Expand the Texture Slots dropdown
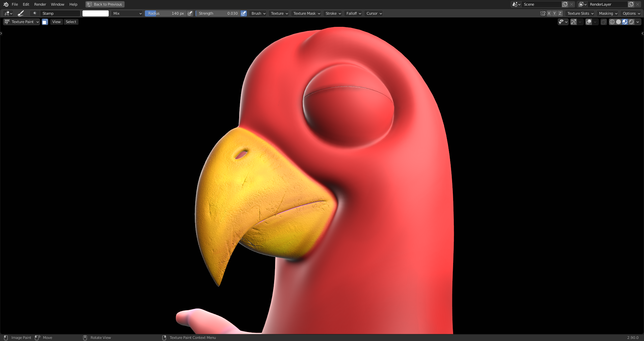The height and width of the screenshot is (341, 644). click(x=580, y=13)
